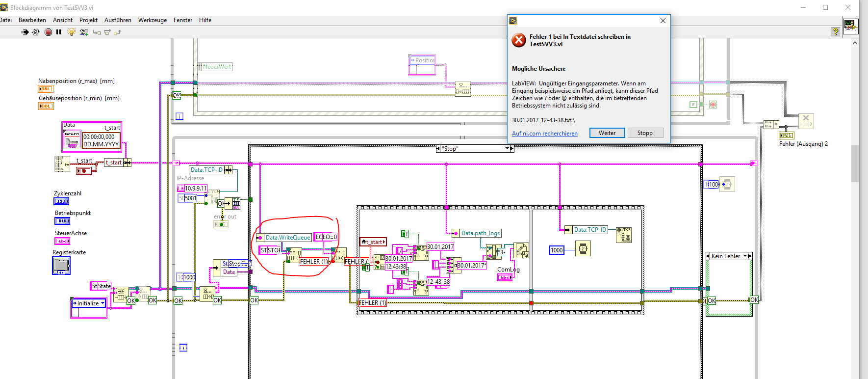Open the Ausführen menu
This screenshot has height=379, width=868.
pos(118,20)
